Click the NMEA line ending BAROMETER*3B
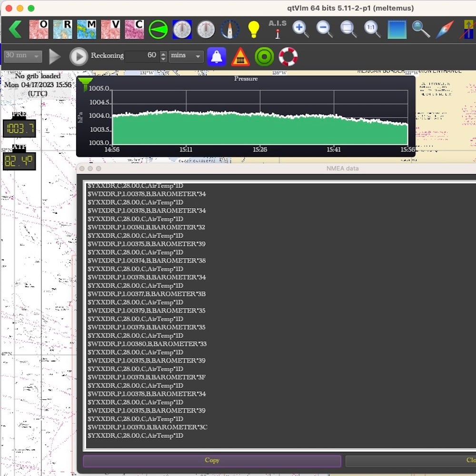The image size is (476, 476). pos(146,294)
